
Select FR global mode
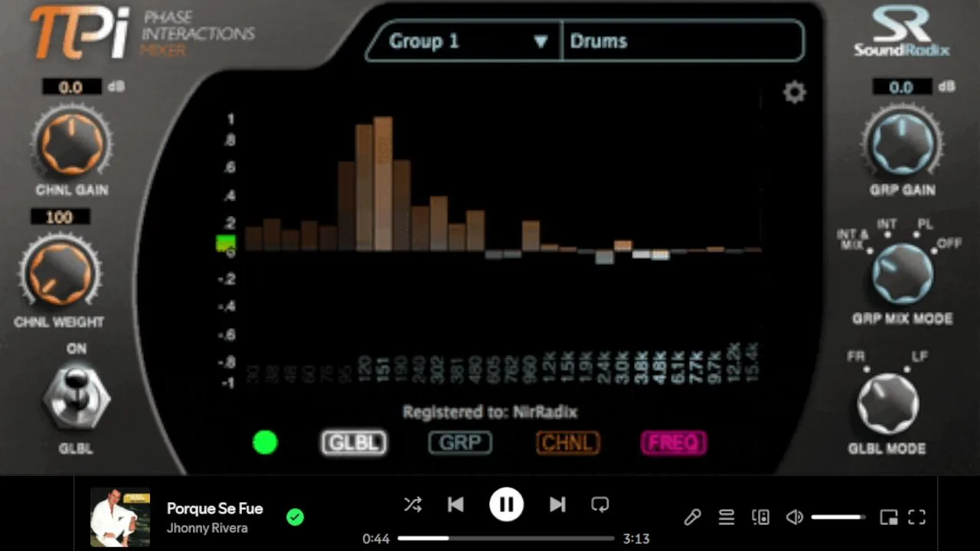click(857, 358)
